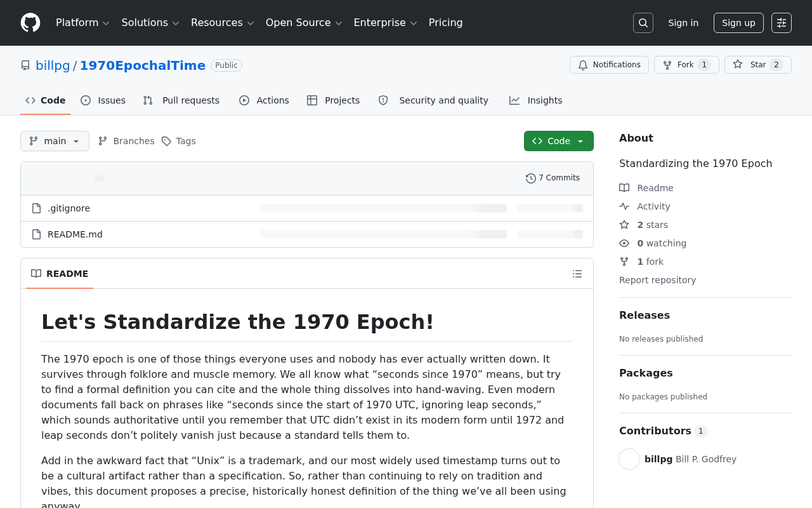
Task: Click the Activity pulse icon
Action: (x=624, y=206)
